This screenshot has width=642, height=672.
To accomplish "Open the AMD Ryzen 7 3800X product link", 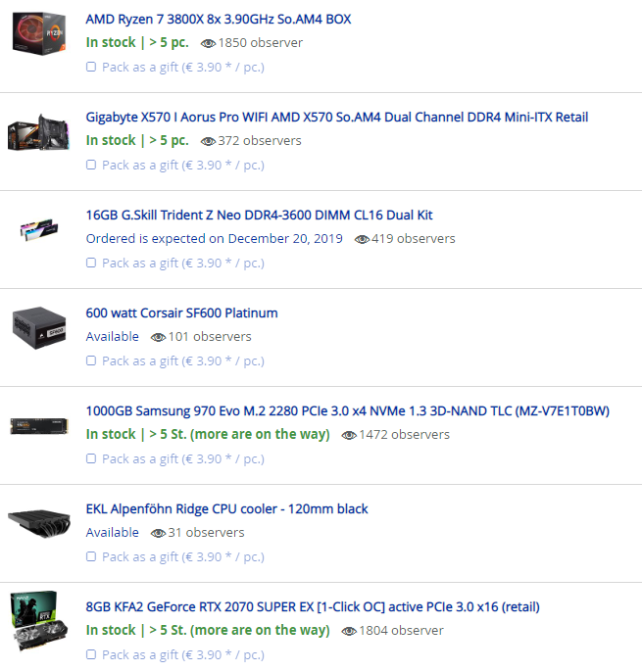I will click(x=219, y=20).
